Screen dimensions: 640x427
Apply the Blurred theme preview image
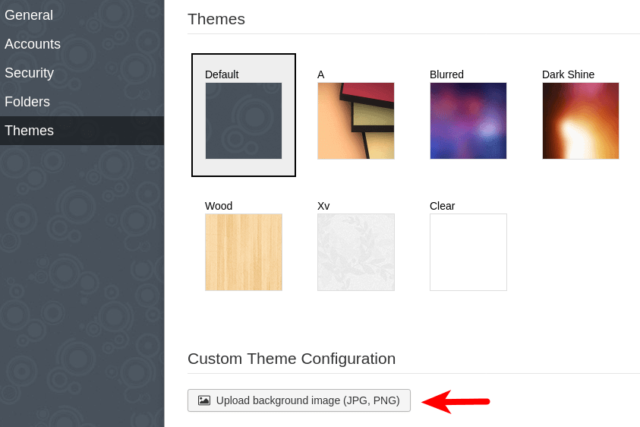[x=468, y=121]
